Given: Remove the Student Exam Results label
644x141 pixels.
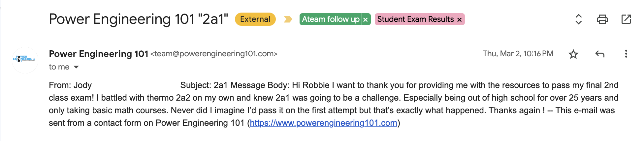Looking at the screenshot, I should pos(459,20).
